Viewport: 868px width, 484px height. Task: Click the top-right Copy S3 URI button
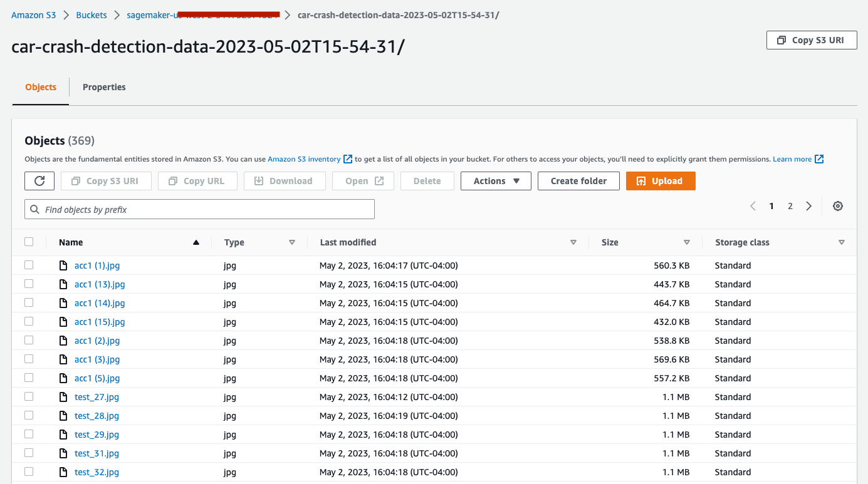pos(811,40)
